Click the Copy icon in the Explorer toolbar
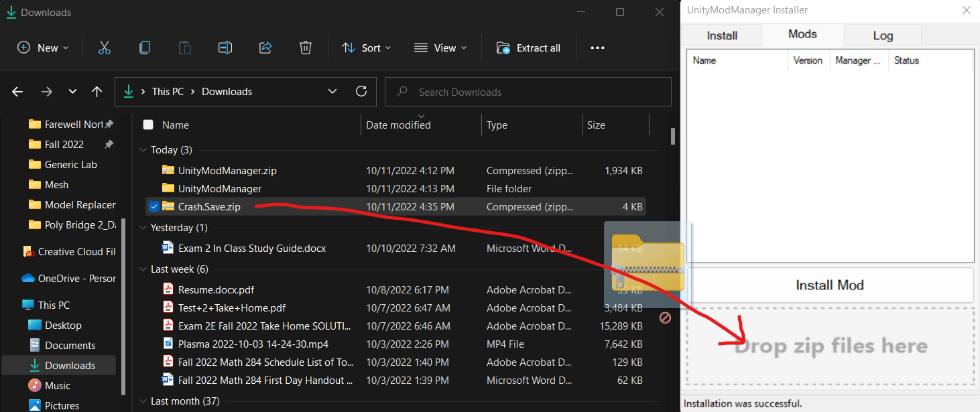This screenshot has width=980, height=412. point(144,48)
